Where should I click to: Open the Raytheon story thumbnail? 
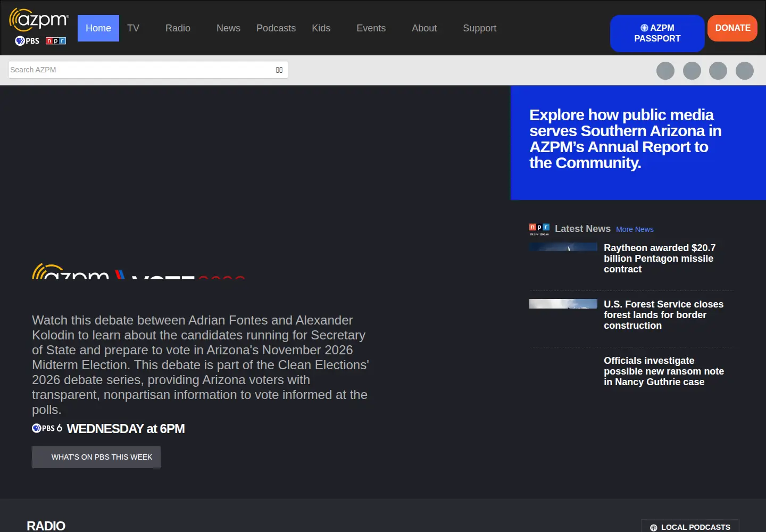563,247
